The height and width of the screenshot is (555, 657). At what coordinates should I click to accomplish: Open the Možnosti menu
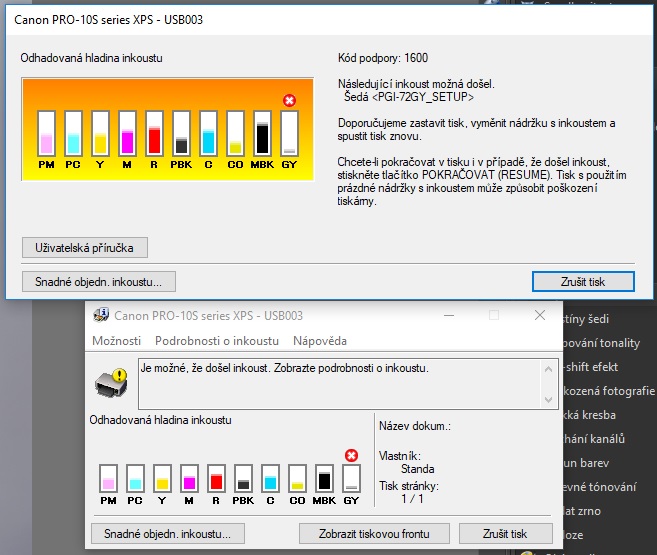pos(116,341)
